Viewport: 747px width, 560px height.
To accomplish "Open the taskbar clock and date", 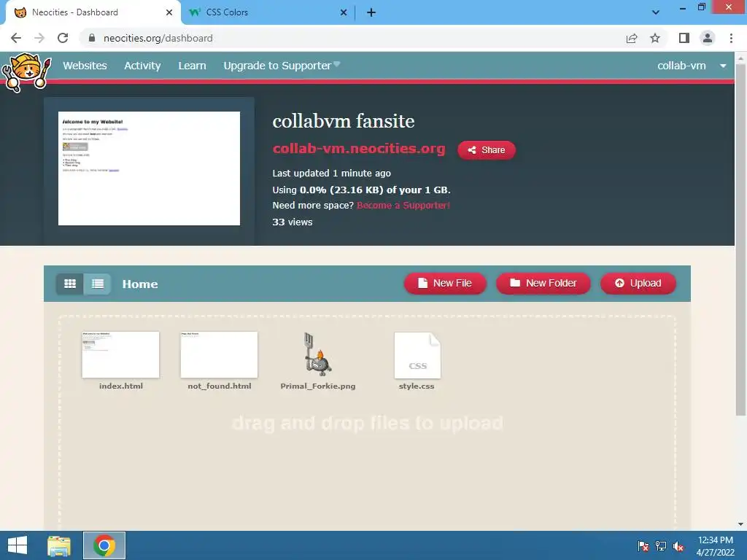I will pyautogui.click(x=715, y=545).
